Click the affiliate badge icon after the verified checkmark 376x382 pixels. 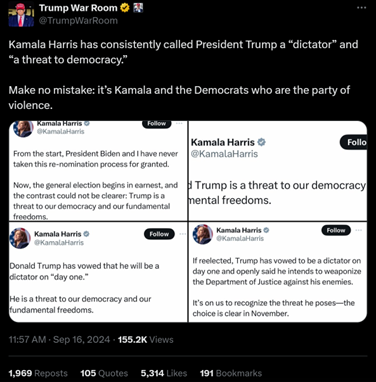(x=138, y=8)
